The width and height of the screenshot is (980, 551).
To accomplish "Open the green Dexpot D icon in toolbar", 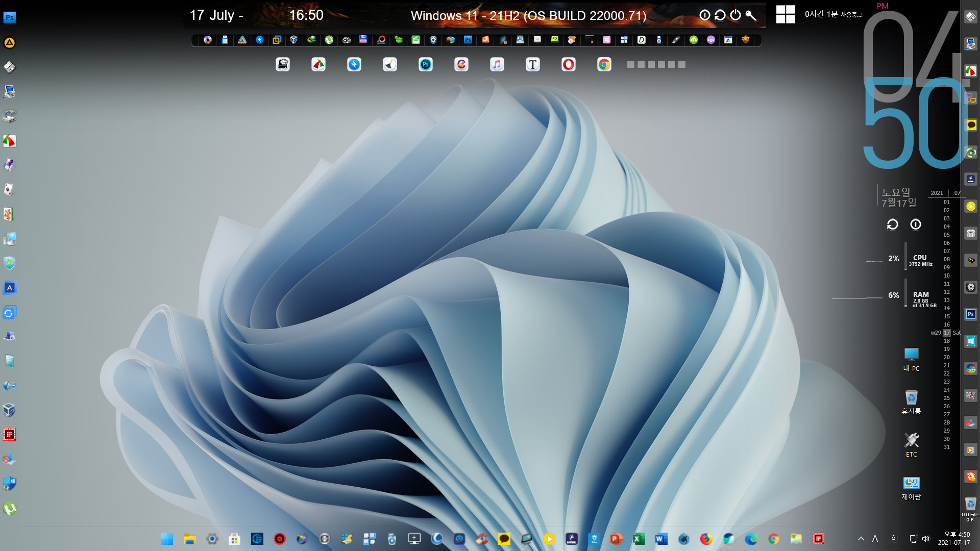I will (642, 40).
